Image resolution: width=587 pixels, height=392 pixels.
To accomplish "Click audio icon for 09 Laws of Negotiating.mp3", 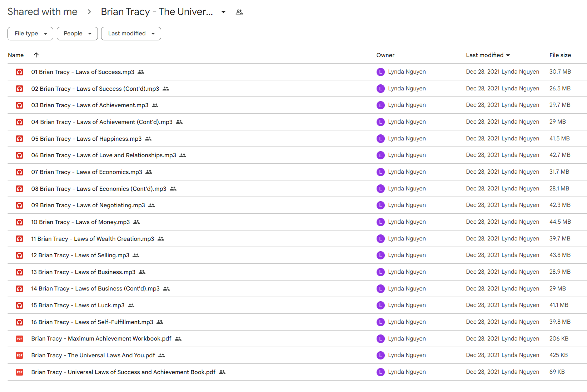I will [x=20, y=205].
